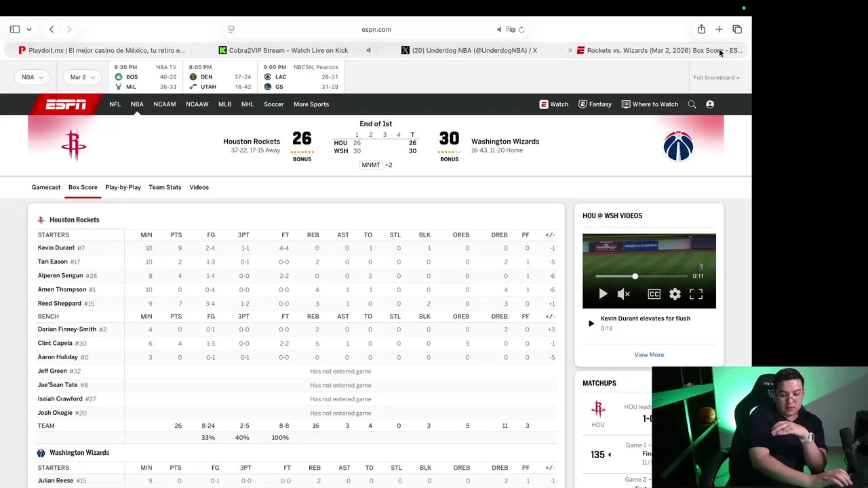Open the ESPN user profile icon
This screenshot has width=868, height=488.
(x=710, y=104)
